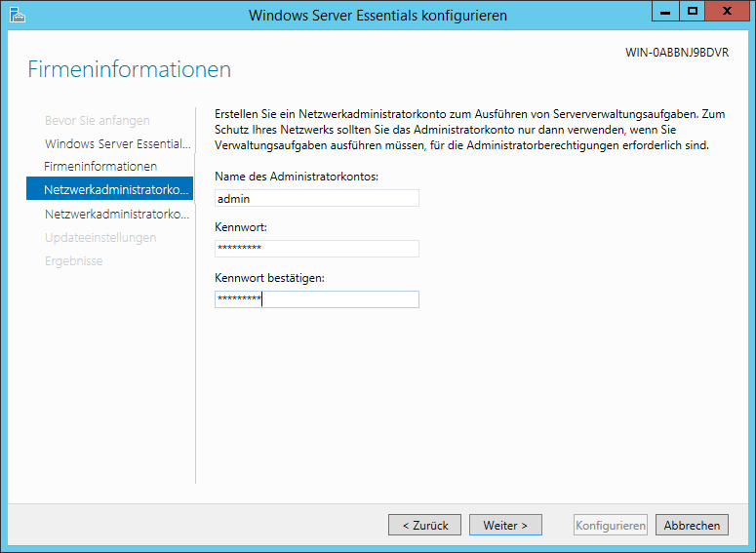The height and width of the screenshot is (553, 756).
Task: Select the 'Bevor Sie anfangen' step
Action: point(98,121)
